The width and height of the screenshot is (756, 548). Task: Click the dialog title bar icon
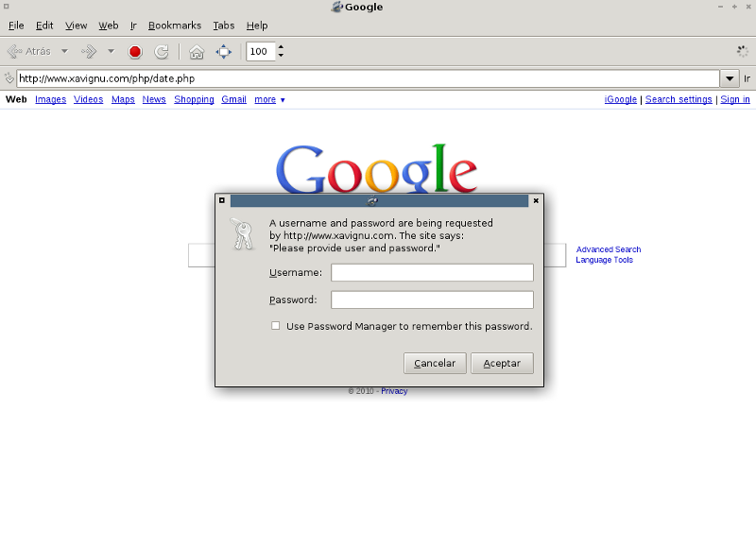click(372, 201)
